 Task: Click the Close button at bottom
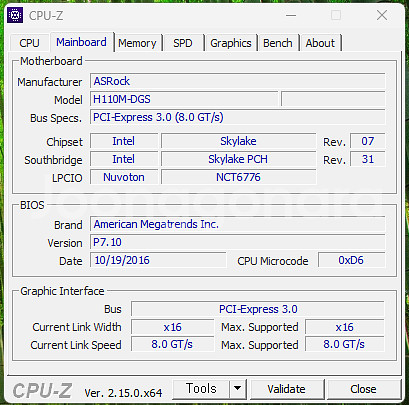click(363, 389)
